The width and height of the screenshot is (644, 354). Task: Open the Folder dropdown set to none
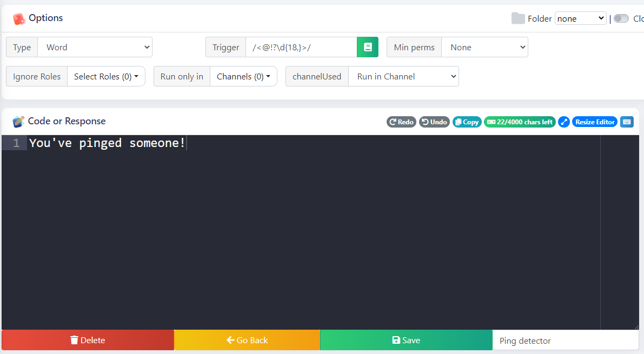pyautogui.click(x=581, y=18)
